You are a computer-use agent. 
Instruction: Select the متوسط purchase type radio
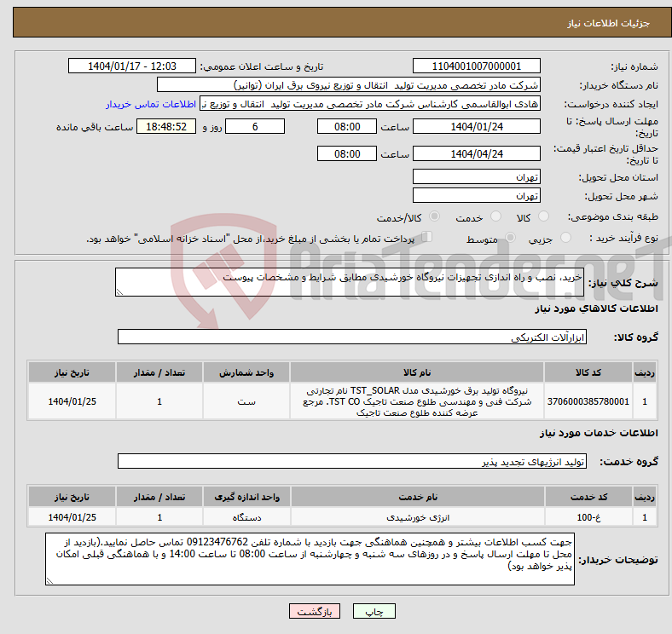click(x=510, y=237)
